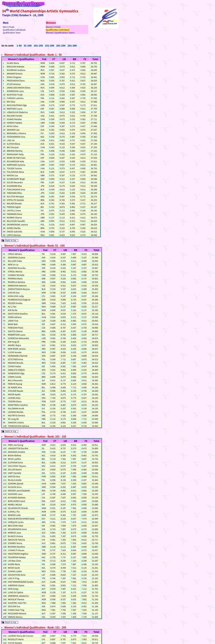This screenshot has width=215, height=644.
Task: Jump to rank 251-260
Action: click(72, 45)
